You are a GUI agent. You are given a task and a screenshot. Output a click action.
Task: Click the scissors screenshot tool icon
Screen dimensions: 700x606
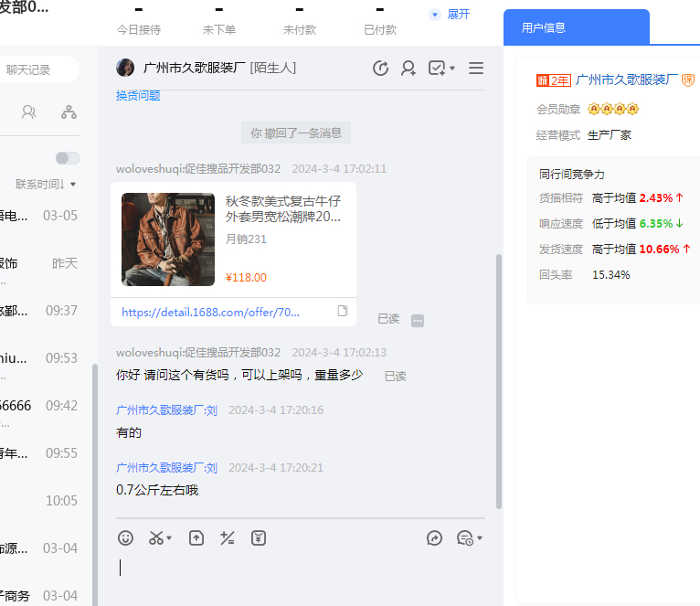click(156, 538)
